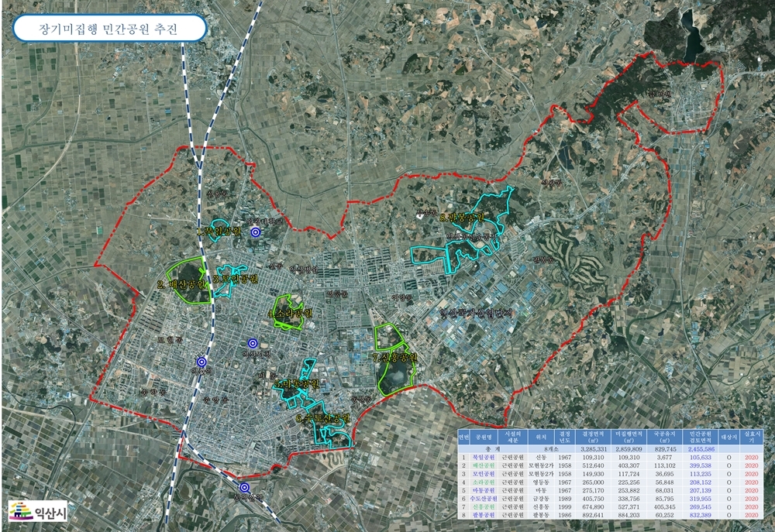Click the blue bullseye marker above 익산시청

pyautogui.click(x=253, y=343)
